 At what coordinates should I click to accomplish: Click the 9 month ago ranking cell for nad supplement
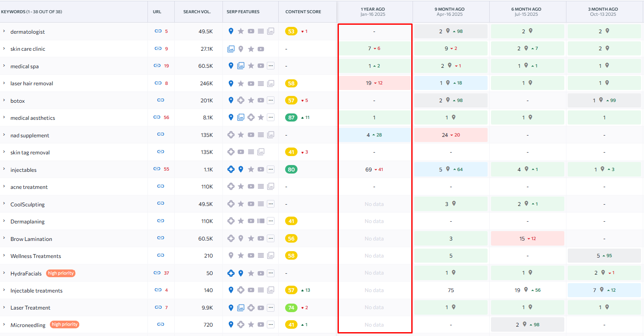(451, 135)
